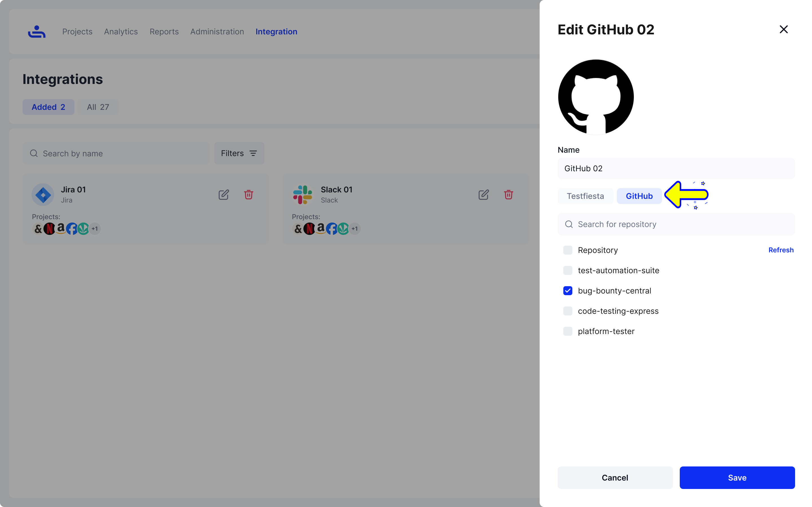
Task: Click the Testfiesta logo icon
Action: pyautogui.click(x=37, y=32)
